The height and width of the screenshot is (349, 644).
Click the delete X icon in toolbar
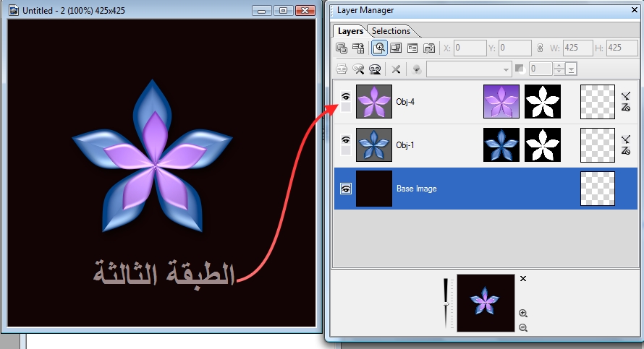click(x=396, y=69)
